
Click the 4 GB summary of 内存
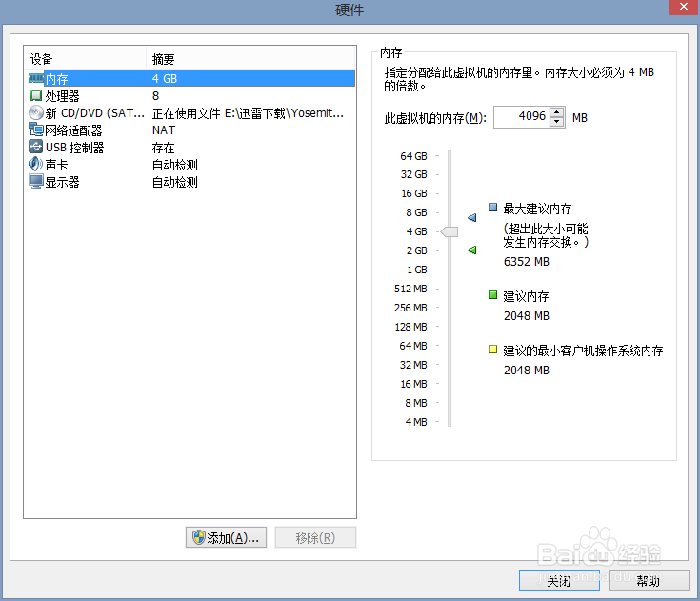pos(165,79)
